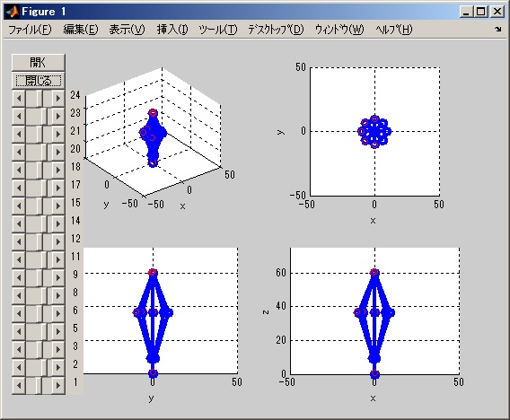This screenshot has height=420, width=510.
Task: Click right arrow of slider 15
Action: coord(58,206)
